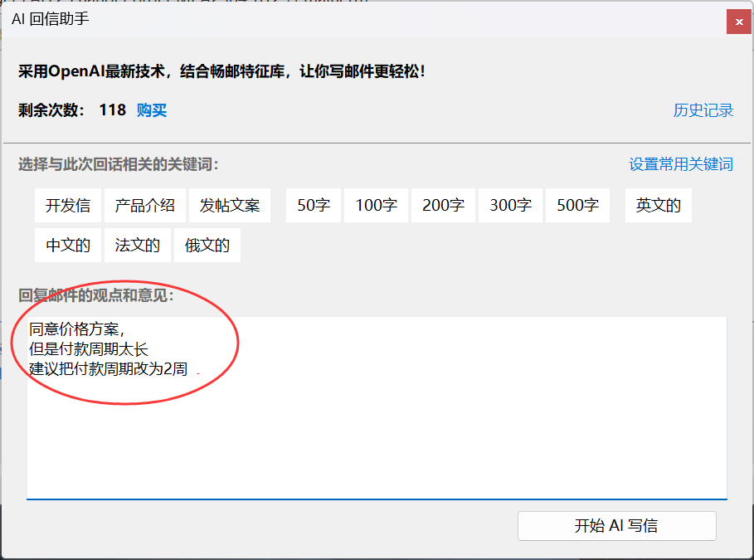754x560 pixels.
Task: Select the 产品介绍 keyword
Action: click(144, 206)
